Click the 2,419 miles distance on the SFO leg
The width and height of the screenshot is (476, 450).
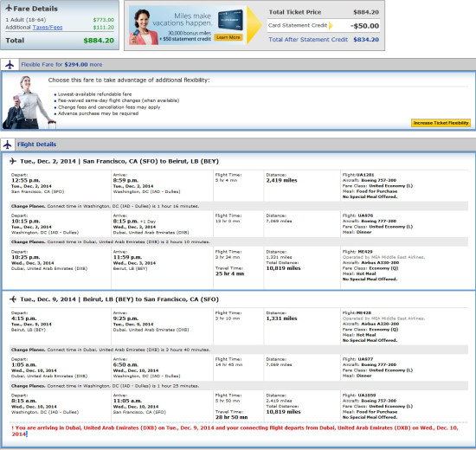click(x=282, y=180)
